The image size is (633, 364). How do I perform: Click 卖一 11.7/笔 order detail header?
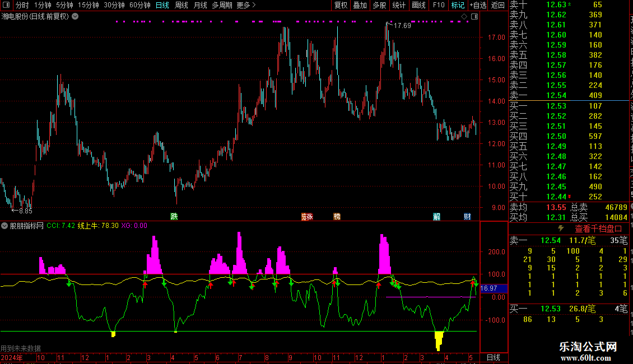pos(569,241)
